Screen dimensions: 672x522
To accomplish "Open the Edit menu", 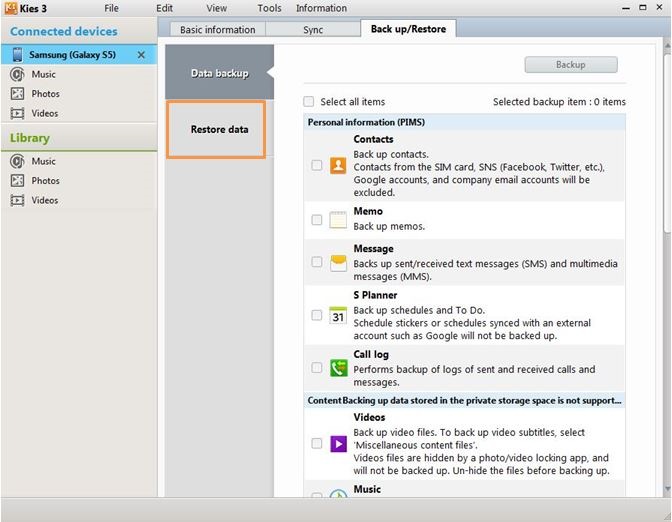I will click(x=164, y=8).
